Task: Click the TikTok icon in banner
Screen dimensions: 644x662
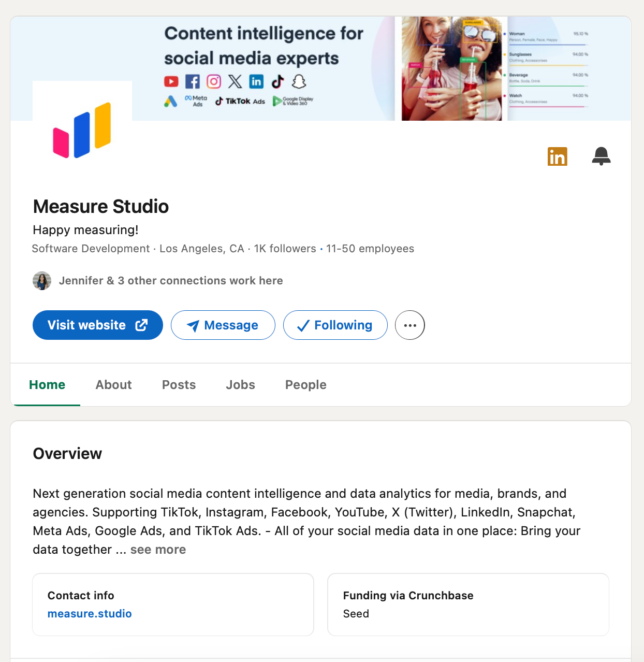Action: (x=278, y=82)
